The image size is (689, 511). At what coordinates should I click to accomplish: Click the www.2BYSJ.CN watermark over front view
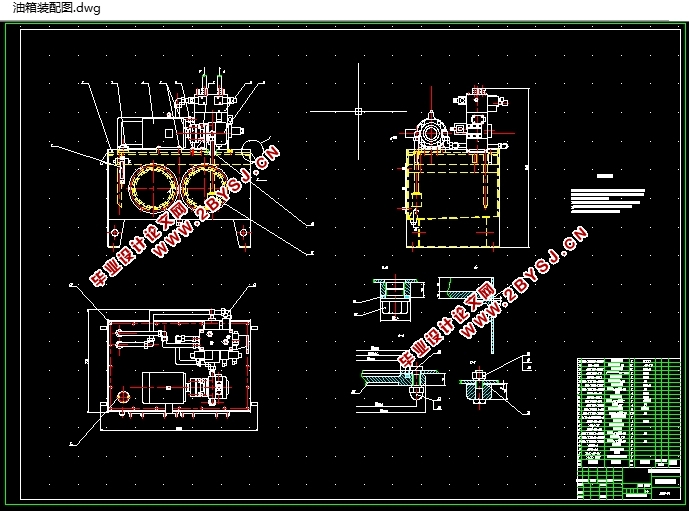coord(215,201)
